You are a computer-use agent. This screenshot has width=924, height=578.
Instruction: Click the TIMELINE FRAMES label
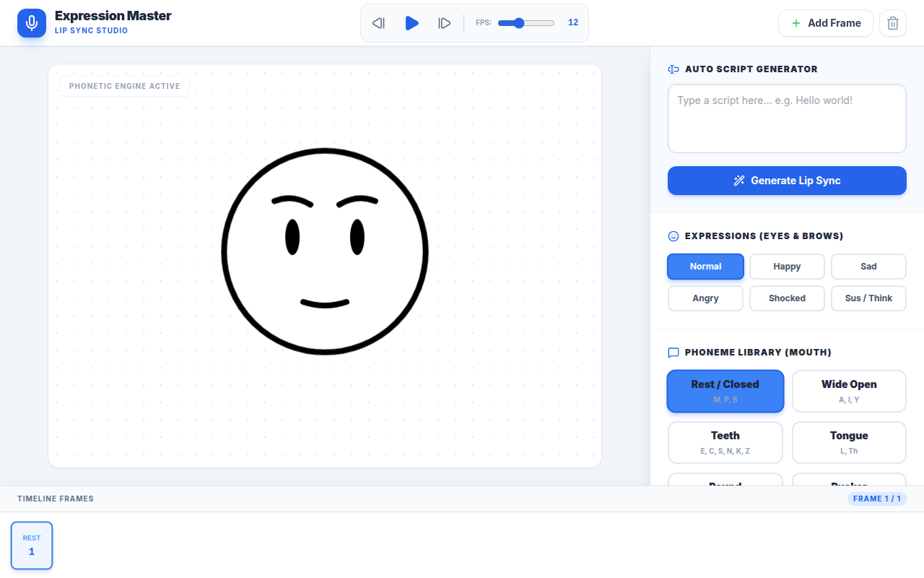56,499
